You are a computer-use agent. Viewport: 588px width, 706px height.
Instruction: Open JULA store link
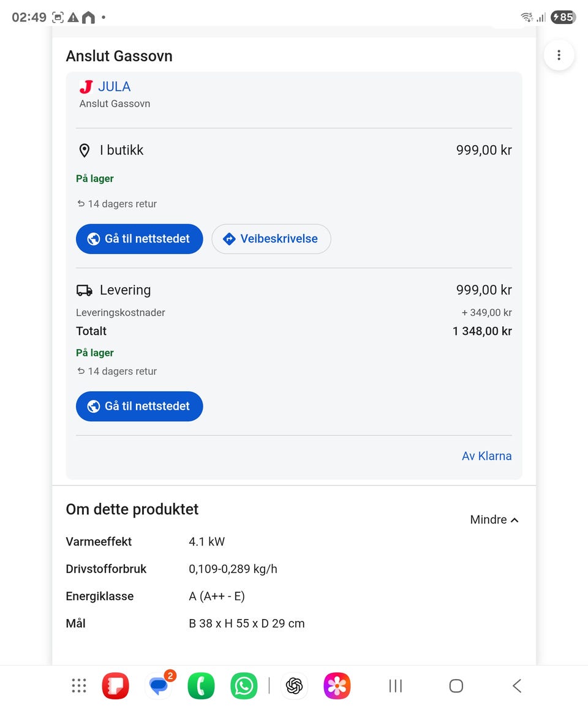(x=115, y=86)
